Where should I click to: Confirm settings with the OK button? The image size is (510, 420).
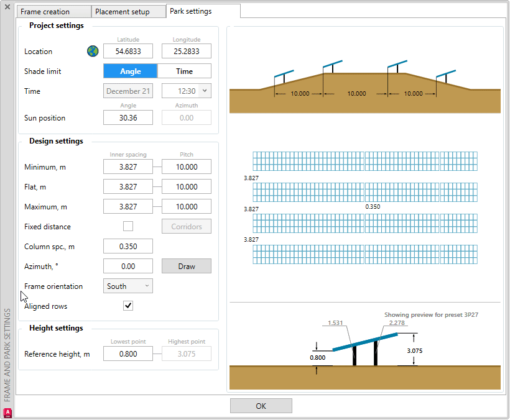261,405
